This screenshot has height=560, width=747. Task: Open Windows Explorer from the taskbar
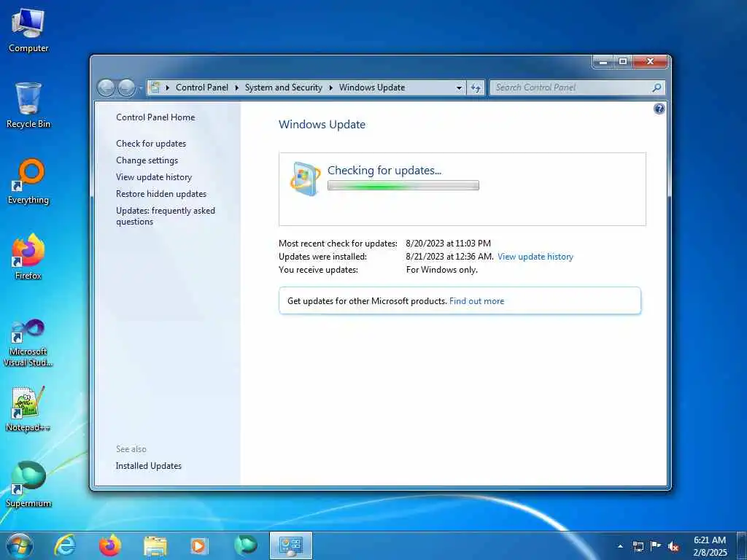tap(155, 545)
